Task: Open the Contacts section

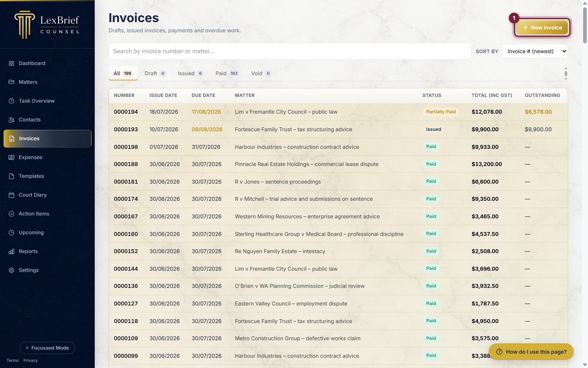Action: [47, 120]
